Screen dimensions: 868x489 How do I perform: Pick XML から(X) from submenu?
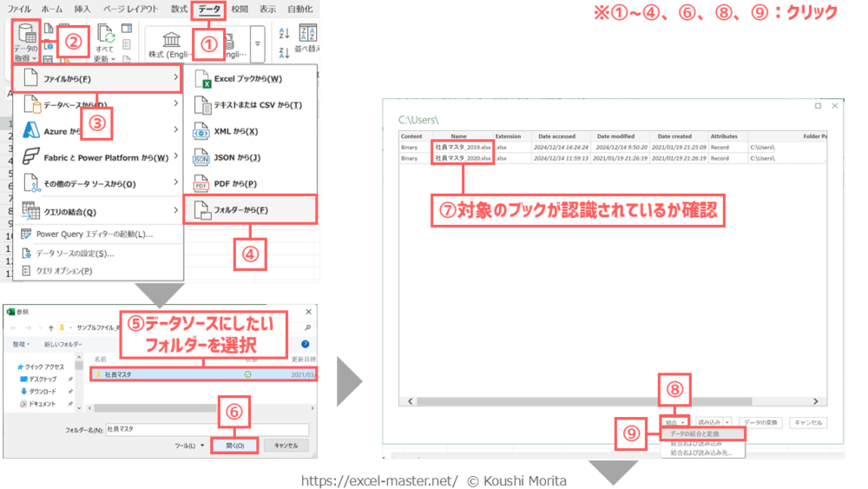[235, 131]
